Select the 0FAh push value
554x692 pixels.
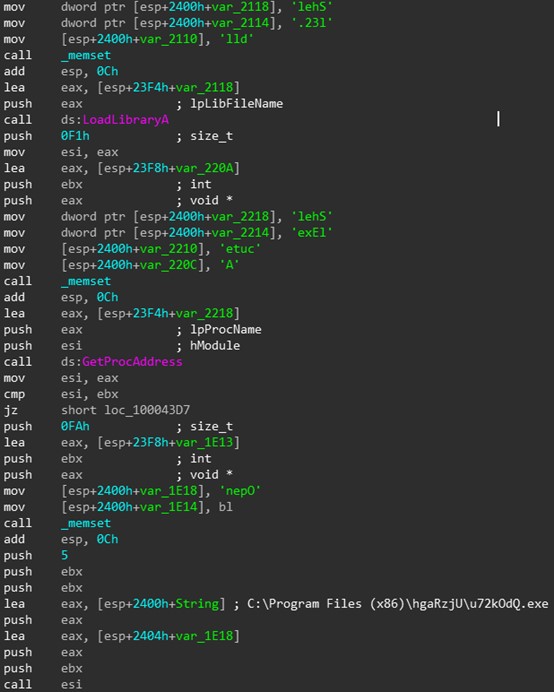(75, 426)
